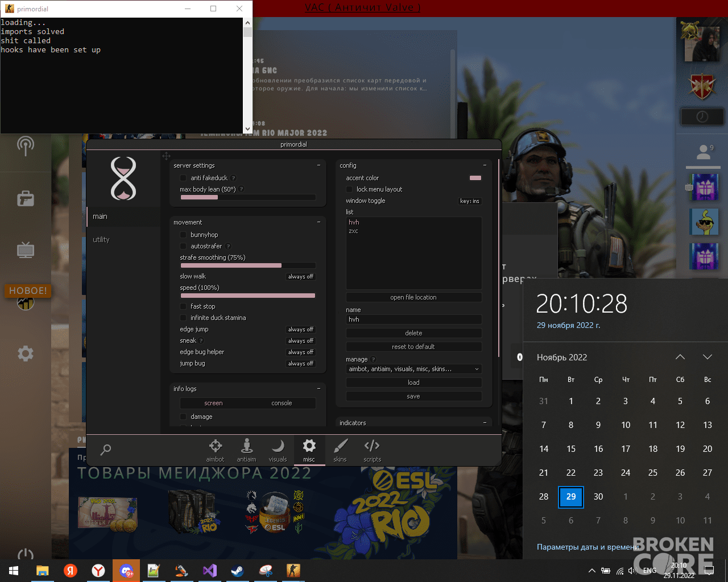Enable infinite duck stamina checkbox

tap(183, 318)
